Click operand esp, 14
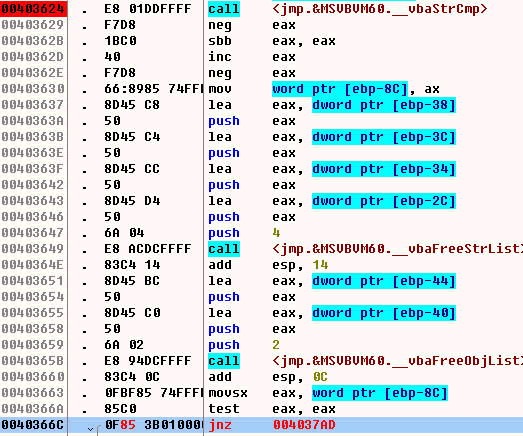Screen dimensions: 523x436 (x=300, y=265)
